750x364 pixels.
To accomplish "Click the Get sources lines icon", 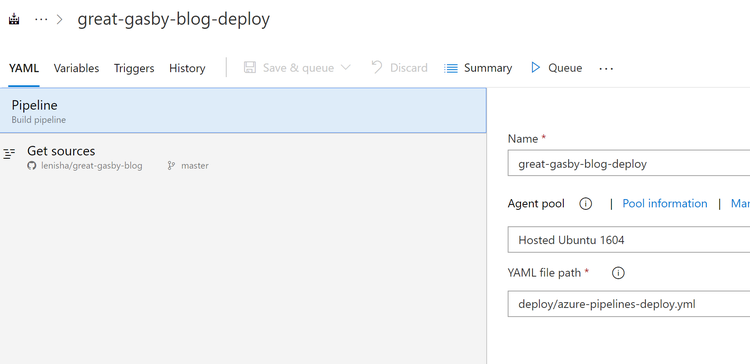I will click(9, 154).
